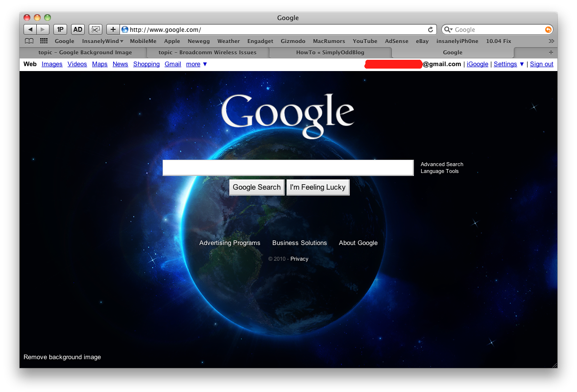The image size is (577, 392).
Task: Open Apple bookmark
Action: [x=172, y=41]
